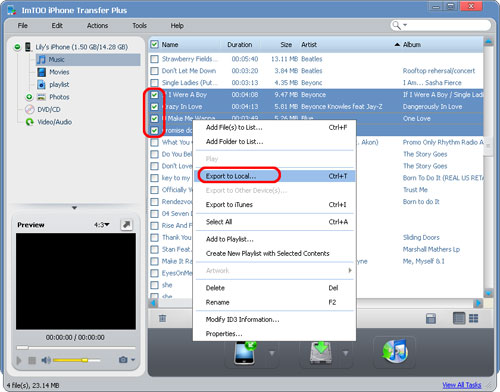Image resolution: width=500 pixels, height=392 pixels.
Task: Choose Add File(s) to List
Action: click(x=275, y=127)
